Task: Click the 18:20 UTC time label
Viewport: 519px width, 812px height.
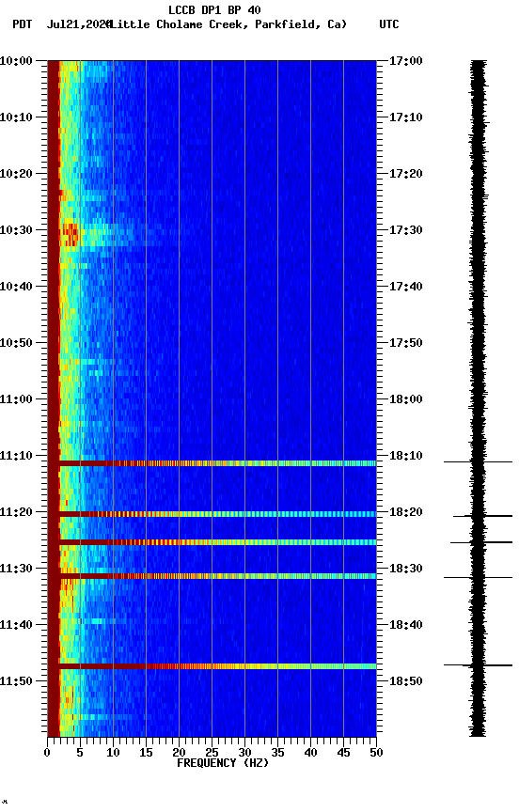Action: pyautogui.click(x=405, y=512)
